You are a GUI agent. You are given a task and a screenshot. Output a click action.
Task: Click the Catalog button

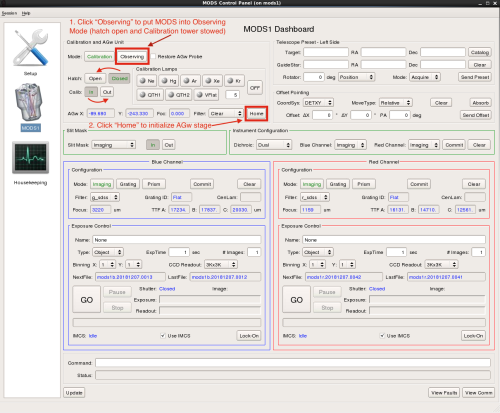[x=480, y=52]
